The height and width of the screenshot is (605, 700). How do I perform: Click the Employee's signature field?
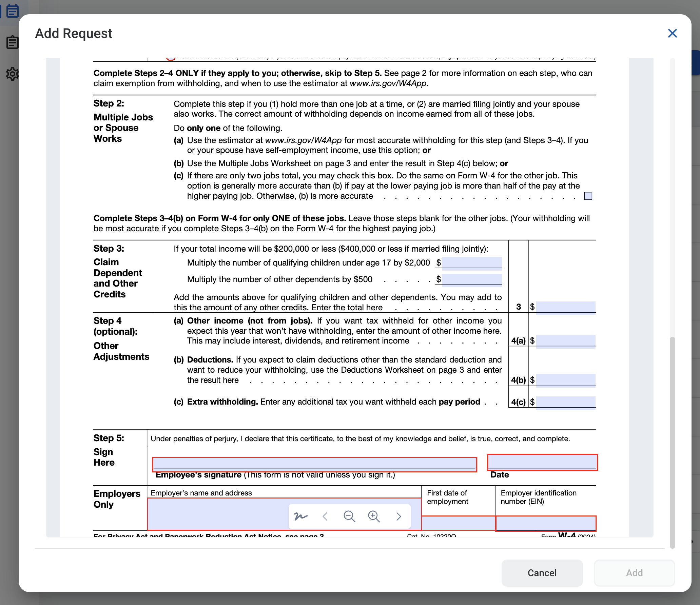coord(314,464)
